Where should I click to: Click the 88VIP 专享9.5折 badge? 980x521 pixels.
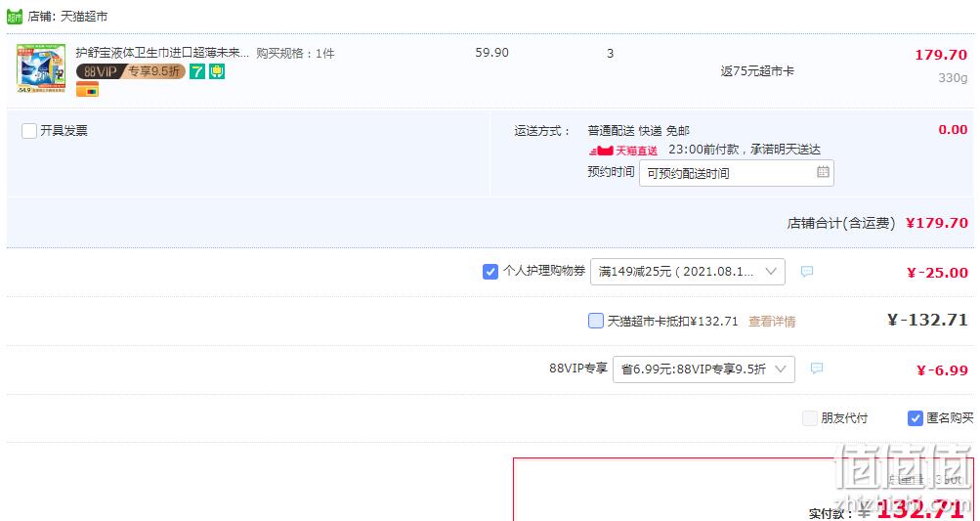click(x=131, y=71)
